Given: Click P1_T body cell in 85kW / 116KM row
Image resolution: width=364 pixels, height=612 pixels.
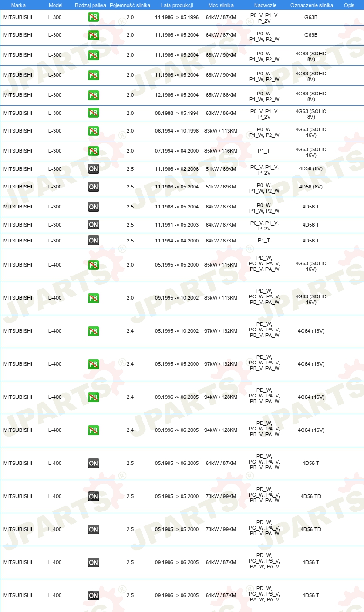Looking at the screenshot, I should (264, 151).
